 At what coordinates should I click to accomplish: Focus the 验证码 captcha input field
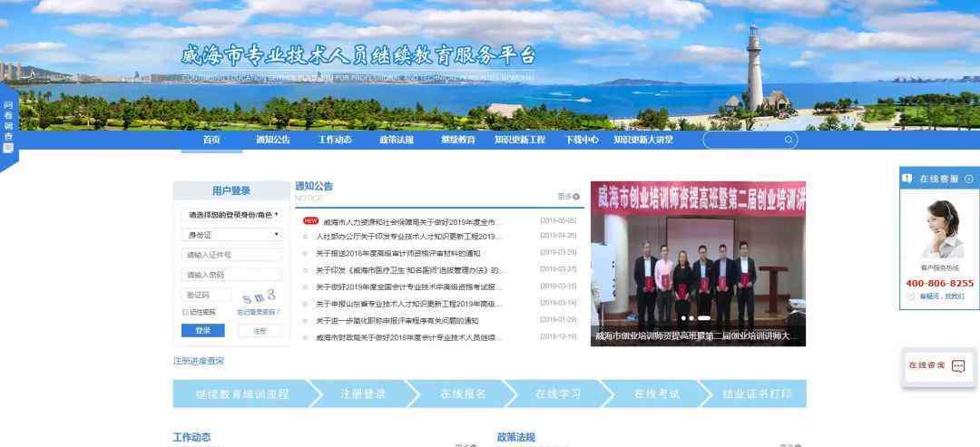[207, 295]
